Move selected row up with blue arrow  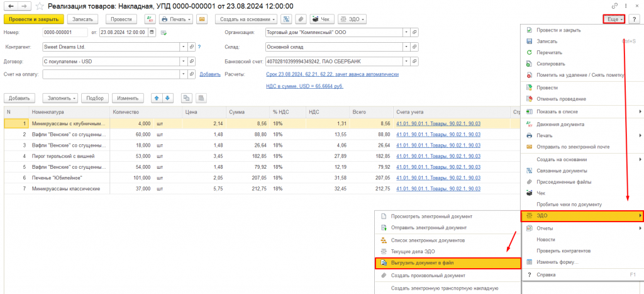157,98
